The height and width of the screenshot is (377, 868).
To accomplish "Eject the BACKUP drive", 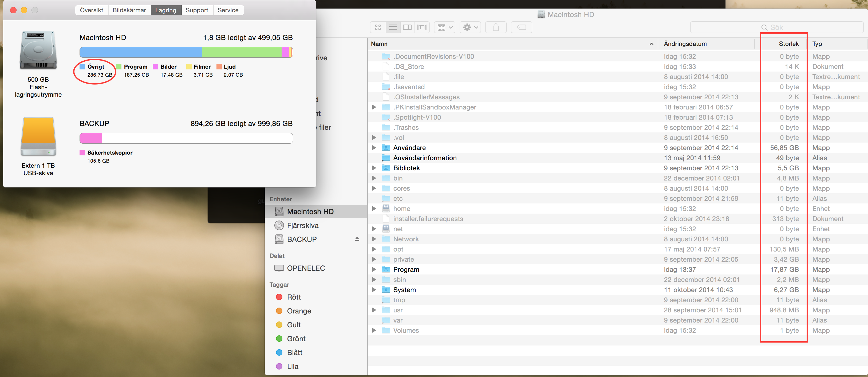I will coord(357,239).
